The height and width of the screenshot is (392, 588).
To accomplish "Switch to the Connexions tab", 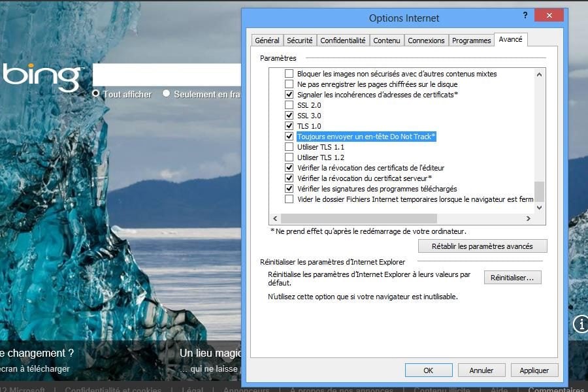I will pyautogui.click(x=426, y=41).
